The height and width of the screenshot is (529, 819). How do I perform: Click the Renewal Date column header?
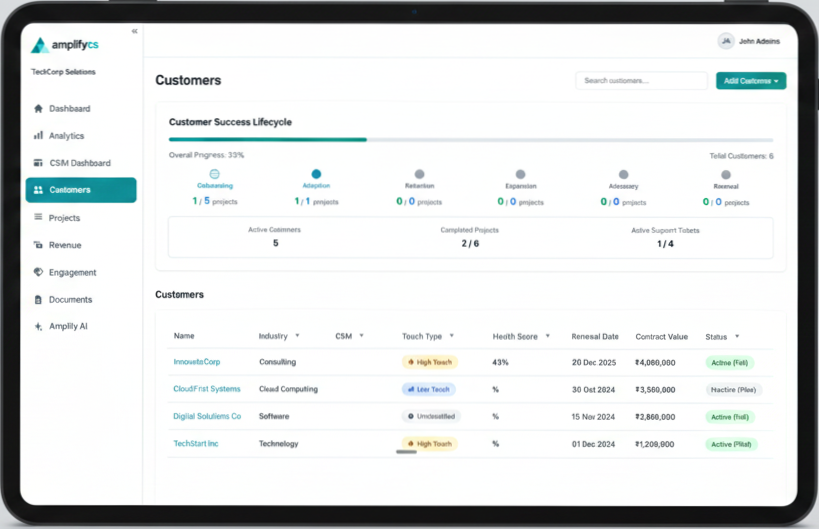(595, 337)
